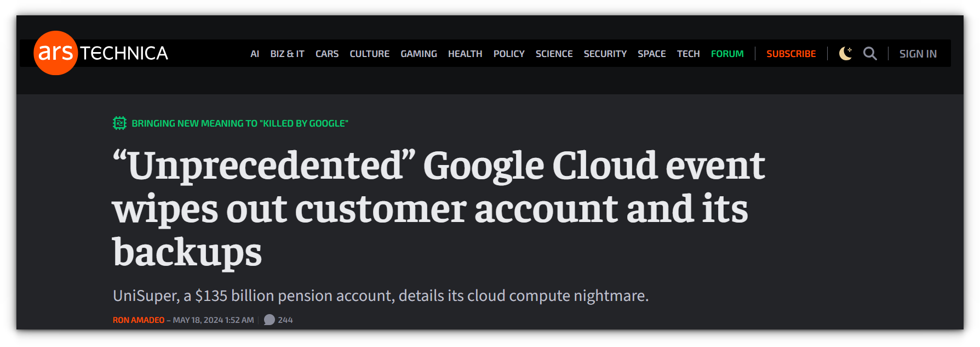Open comments via speech bubble icon
This screenshot has height=347, width=980.
270,320
